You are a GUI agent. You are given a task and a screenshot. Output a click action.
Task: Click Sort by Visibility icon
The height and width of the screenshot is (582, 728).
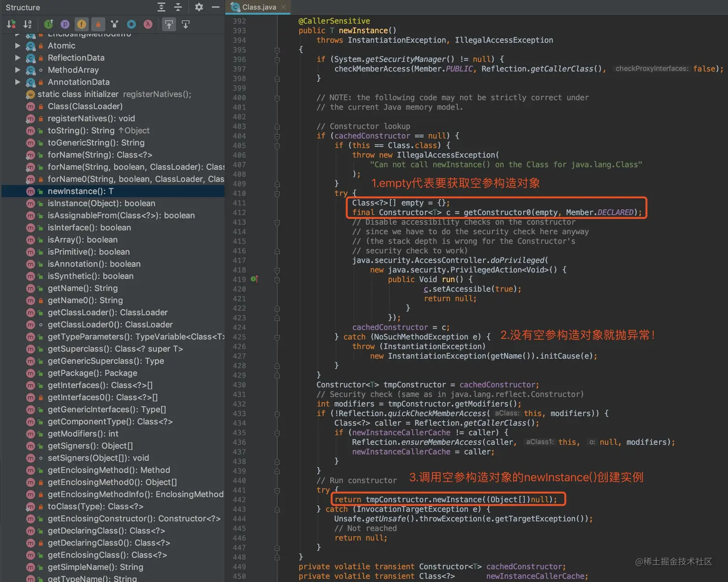tap(11, 24)
